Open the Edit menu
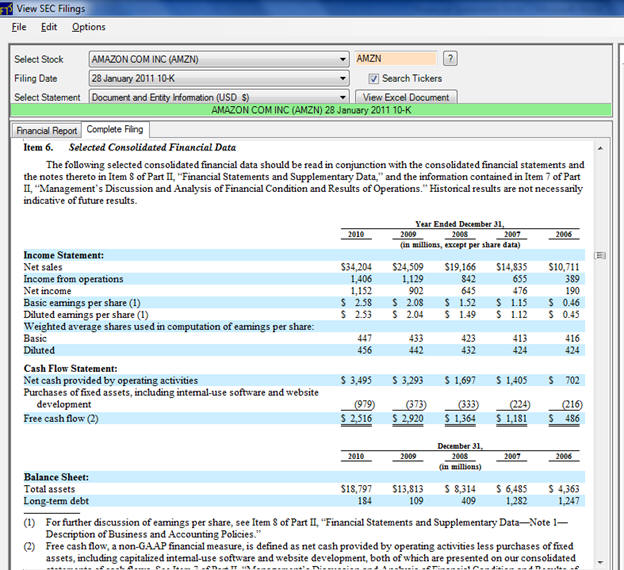Image resolution: width=624 pixels, height=570 pixels. [x=49, y=27]
